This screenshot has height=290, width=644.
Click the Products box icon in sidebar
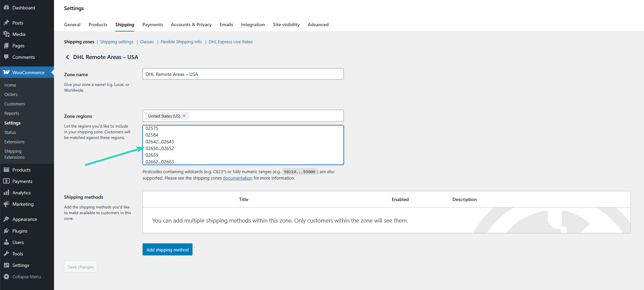coord(6,170)
